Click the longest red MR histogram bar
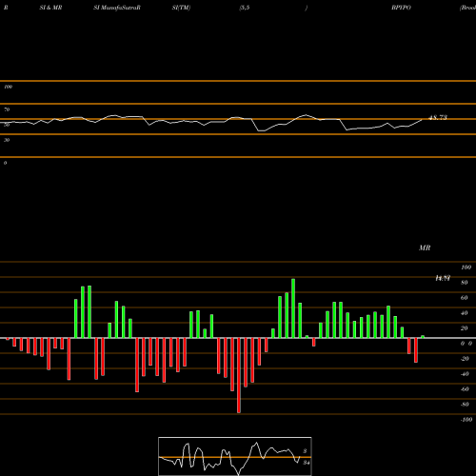 coord(239,375)
